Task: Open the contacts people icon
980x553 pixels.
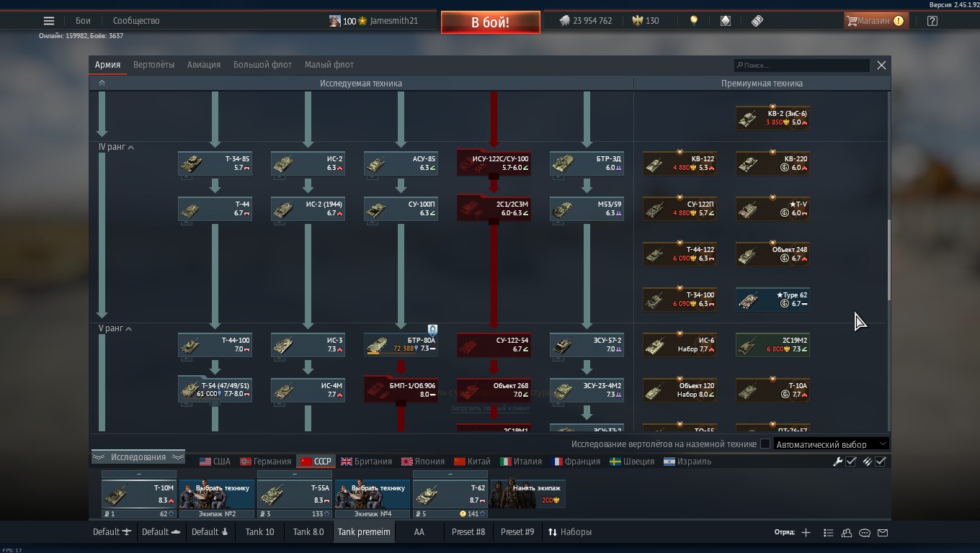Action: pyautogui.click(x=847, y=533)
